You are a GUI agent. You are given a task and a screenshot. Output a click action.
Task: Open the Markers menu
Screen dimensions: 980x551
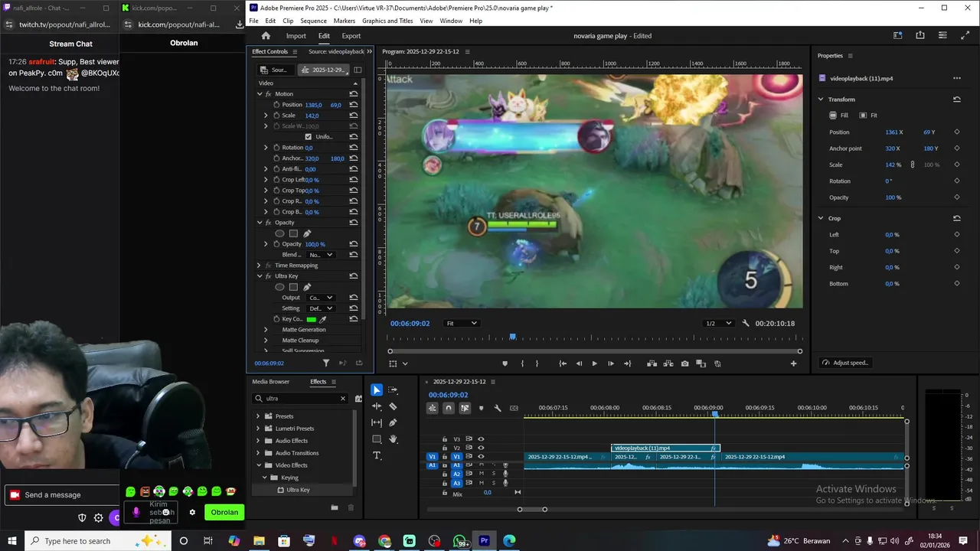(x=345, y=21)
